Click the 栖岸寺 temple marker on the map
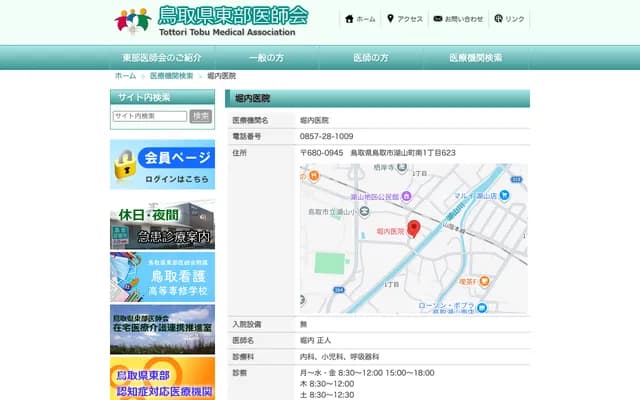The width and height of the screenshot is (640, 400). click(402, 167)
